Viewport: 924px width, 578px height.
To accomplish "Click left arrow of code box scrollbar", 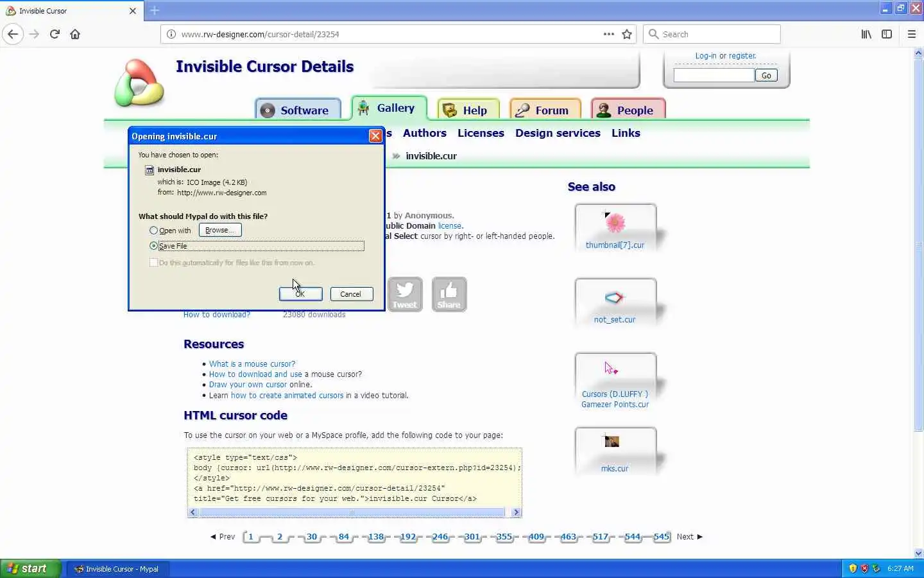I will tap(193, 512).
